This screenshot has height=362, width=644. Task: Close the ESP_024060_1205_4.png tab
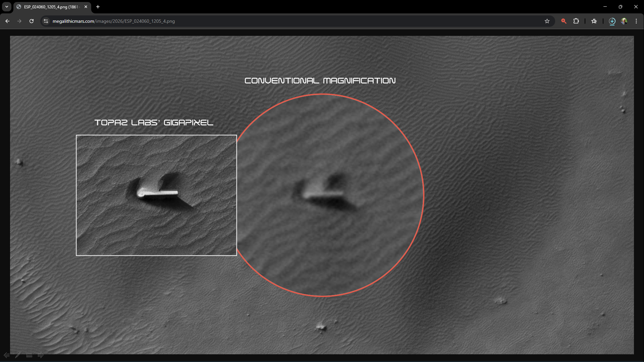point(86,7)
